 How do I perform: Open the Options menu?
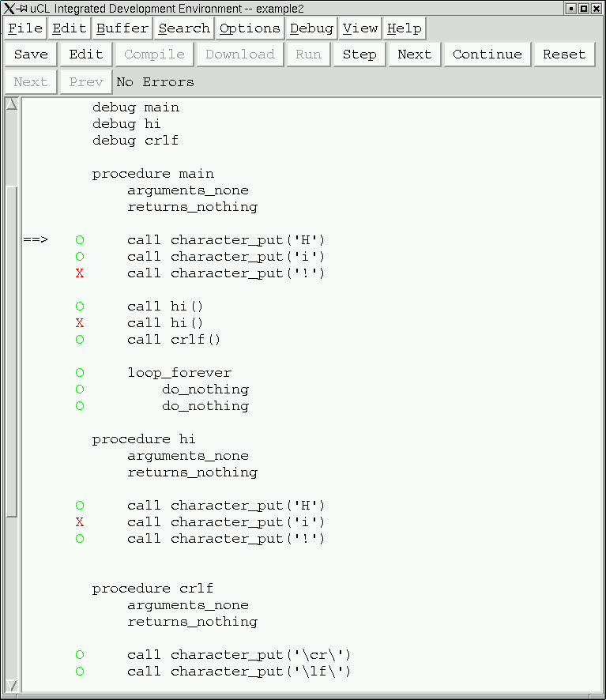click(x=250, y=28)
